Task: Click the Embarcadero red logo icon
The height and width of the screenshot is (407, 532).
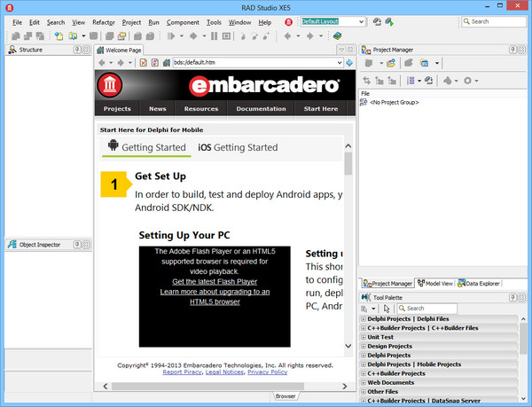Action: [x=110, y=85]
